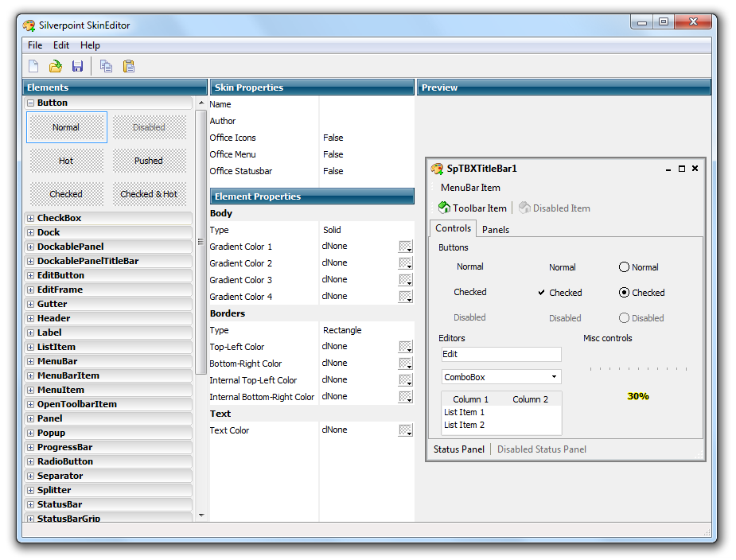Select the Hot button state
Screen dimensions: 736x560
[x=67, y=161]
